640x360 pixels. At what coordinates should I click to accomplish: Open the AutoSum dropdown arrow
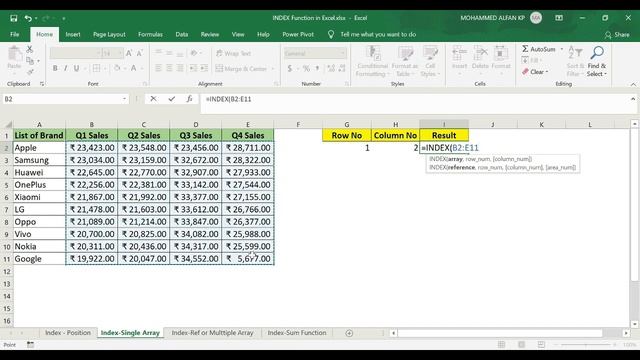click(x=562, y=49)
